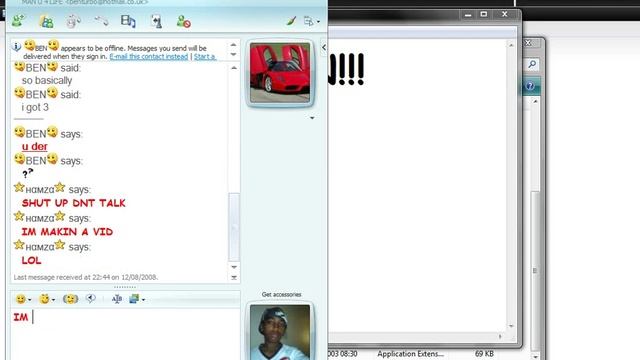This screenshot has height=360, width=640.
Task: Click 'E-mail this contact instead' link
Action: 149,56
